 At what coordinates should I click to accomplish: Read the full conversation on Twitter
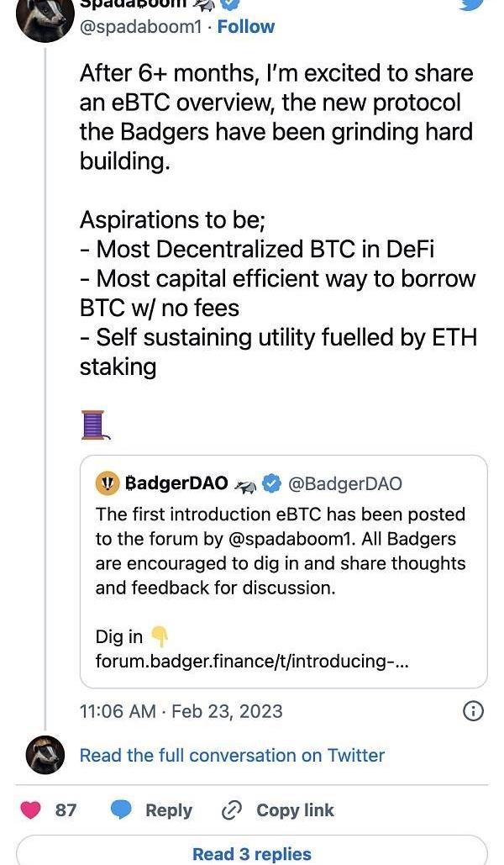232,755
